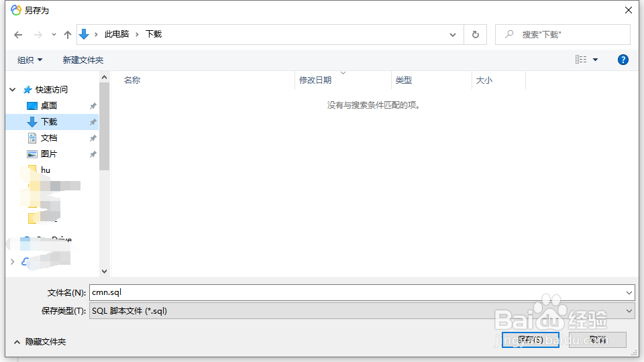Select 快速访问 in navigation pane
This screenshot has height=362, width=644.
(x=52, y=89)
